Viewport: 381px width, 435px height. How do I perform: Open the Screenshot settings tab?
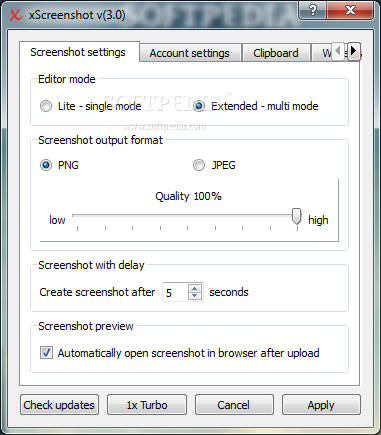coord(78,52)
